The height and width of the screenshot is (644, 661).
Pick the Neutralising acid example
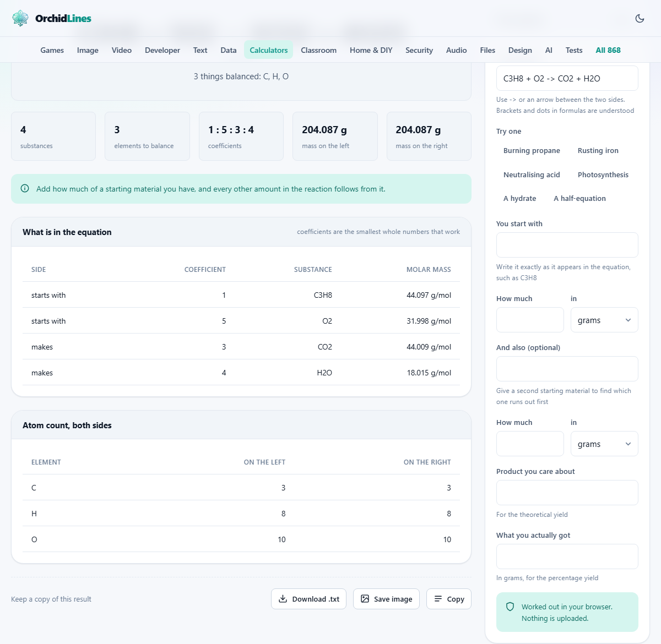tap(532, 175)
